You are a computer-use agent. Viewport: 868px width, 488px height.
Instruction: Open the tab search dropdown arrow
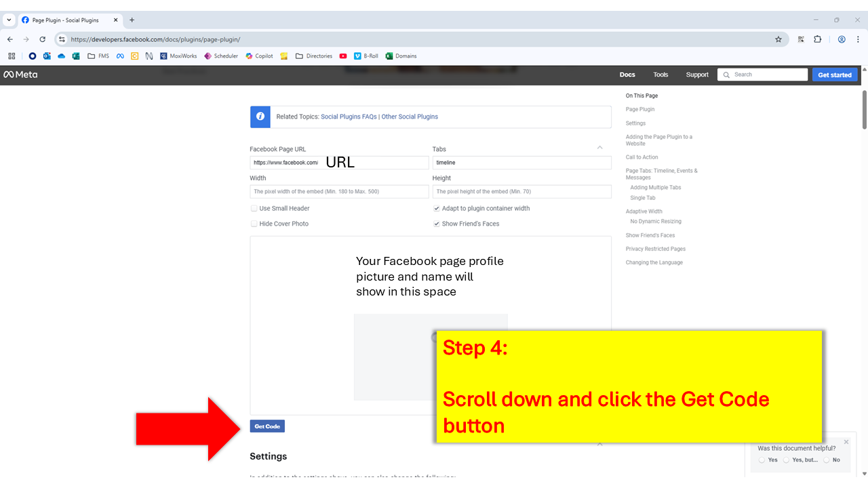[x=9, y=20]
